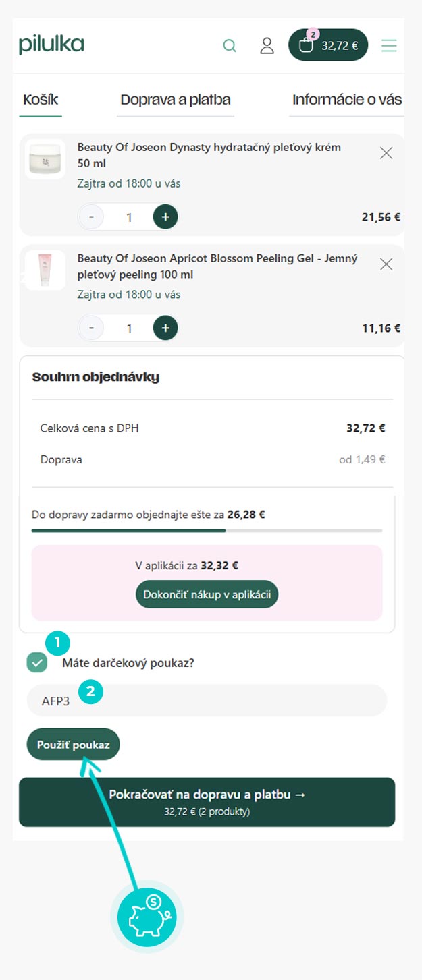The width and height of the screenshot is (422, 980).
Task: Go to the Doprava a platba tab
Action: point(176,100)
